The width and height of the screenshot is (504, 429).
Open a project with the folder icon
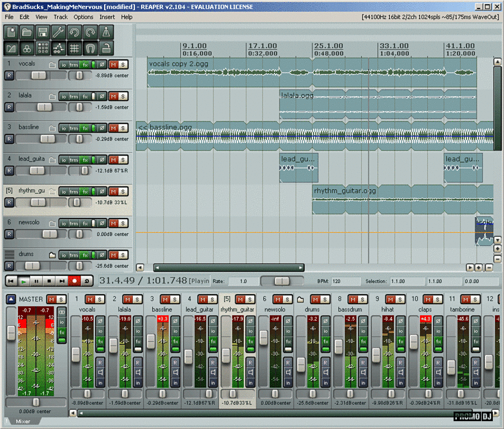click(27, 32)
